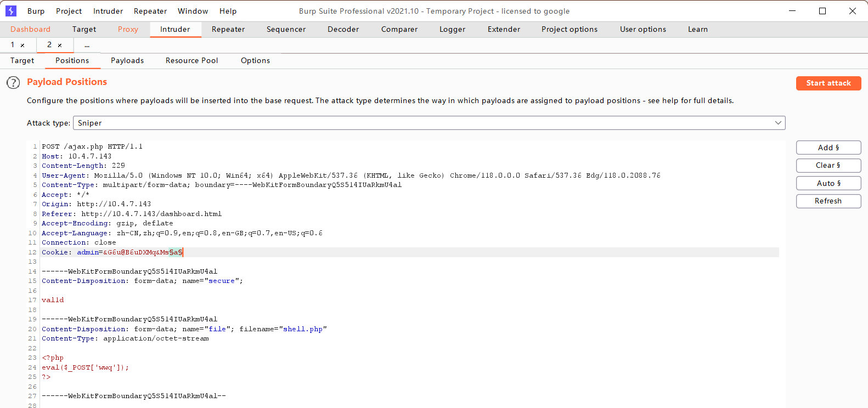
Task: Click the Start attack button
Action: [828, 83]
